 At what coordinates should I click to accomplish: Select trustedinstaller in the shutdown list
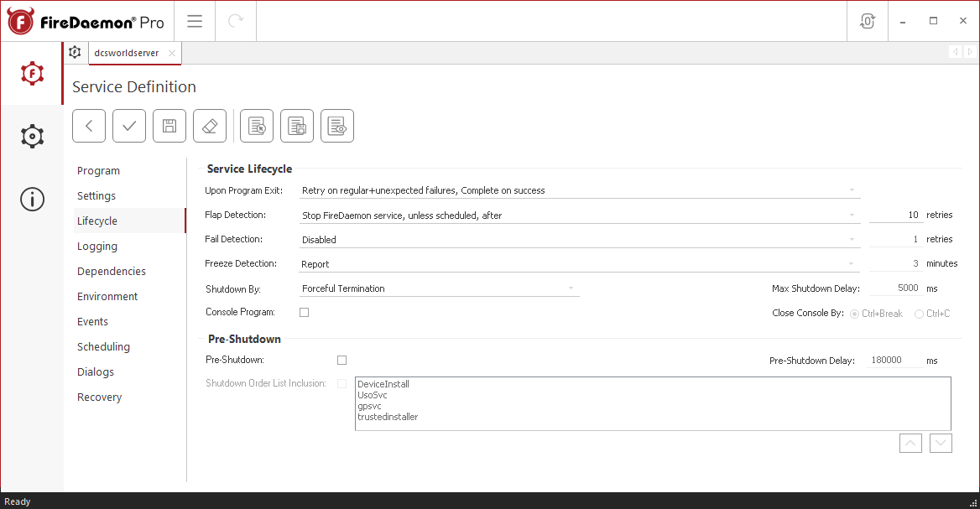[x=388, y=417]
